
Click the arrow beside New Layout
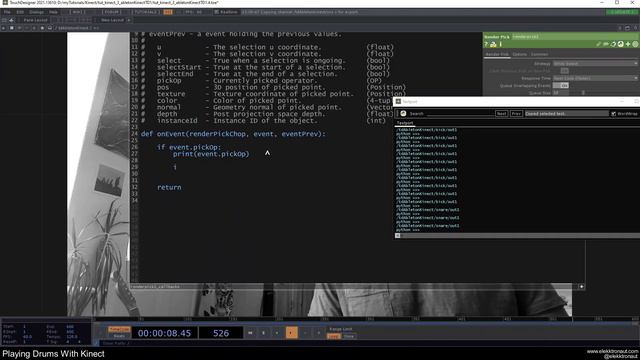(x=129, y=20)
